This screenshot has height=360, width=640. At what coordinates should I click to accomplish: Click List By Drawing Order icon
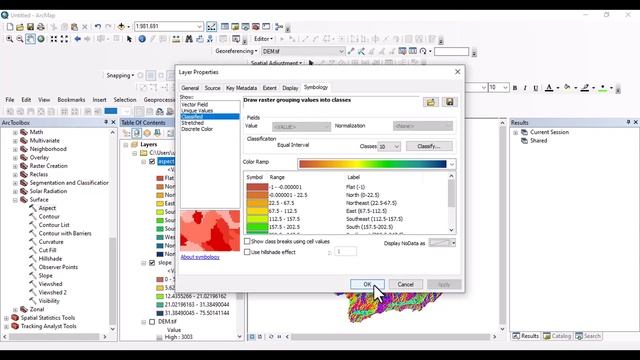pyautogui.click(x=126, y=133)
